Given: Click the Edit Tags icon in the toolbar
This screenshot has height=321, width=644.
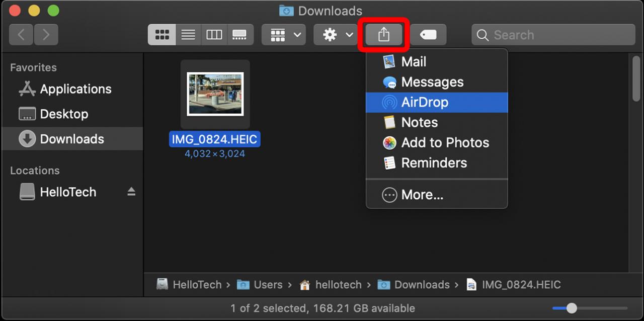Looking at the screenshot, I should [428, 34].
